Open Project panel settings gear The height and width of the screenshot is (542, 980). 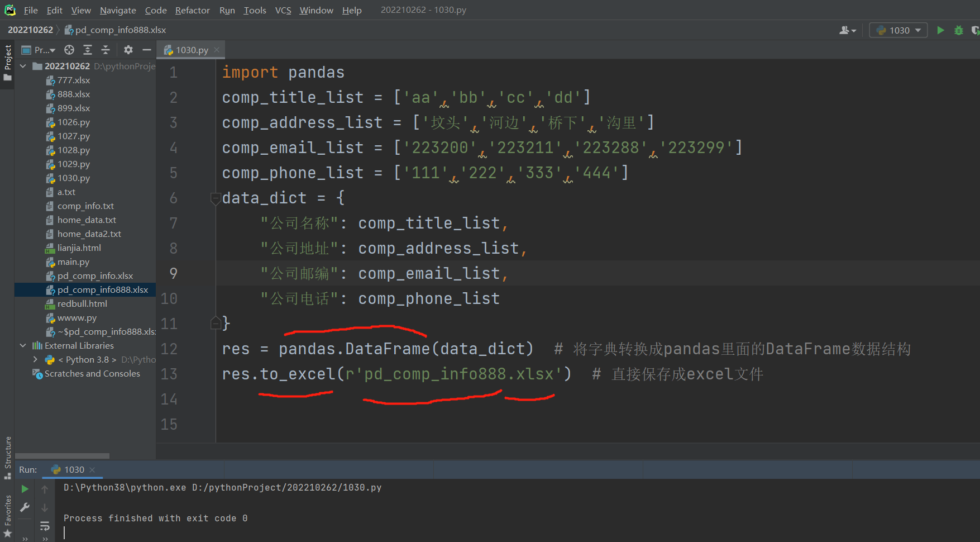(x=128, y=50)
